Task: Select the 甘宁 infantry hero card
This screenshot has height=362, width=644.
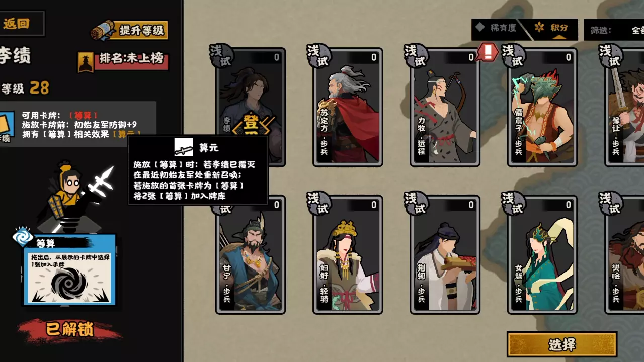Action: (251, 254)
